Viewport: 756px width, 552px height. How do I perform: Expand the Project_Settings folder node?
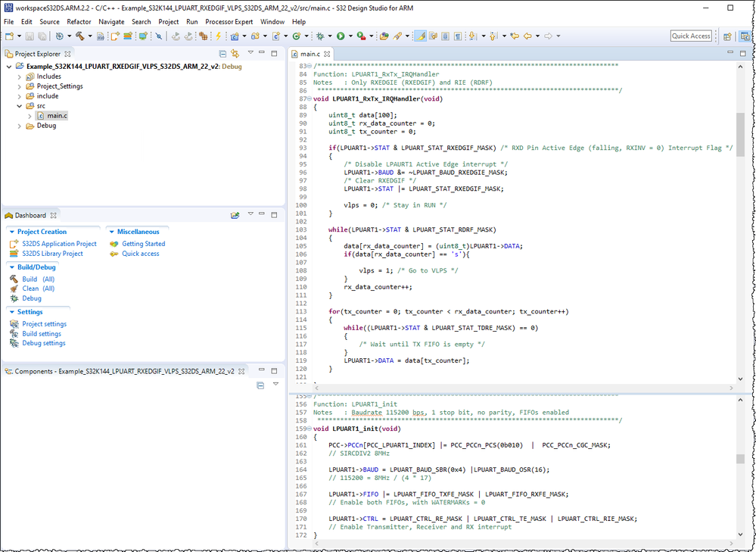pyautogui.click(x=19, y=86)
